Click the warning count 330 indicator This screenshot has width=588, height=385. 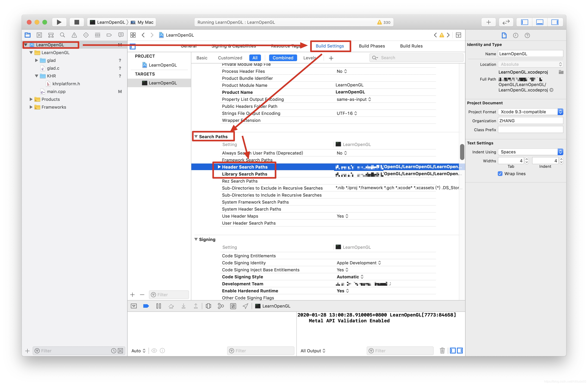point(384,22)
